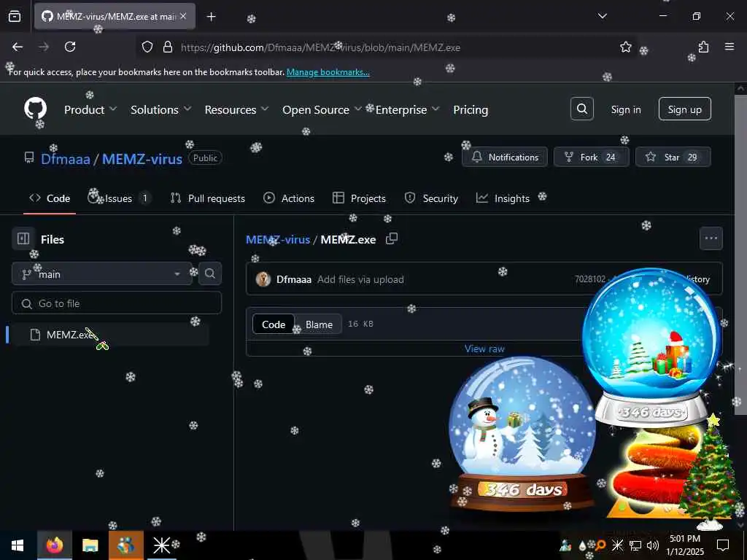The width and height of the screenshot is (747, 560).
Task: Open the three-dot more file actions menu
Action: (711, 238)
